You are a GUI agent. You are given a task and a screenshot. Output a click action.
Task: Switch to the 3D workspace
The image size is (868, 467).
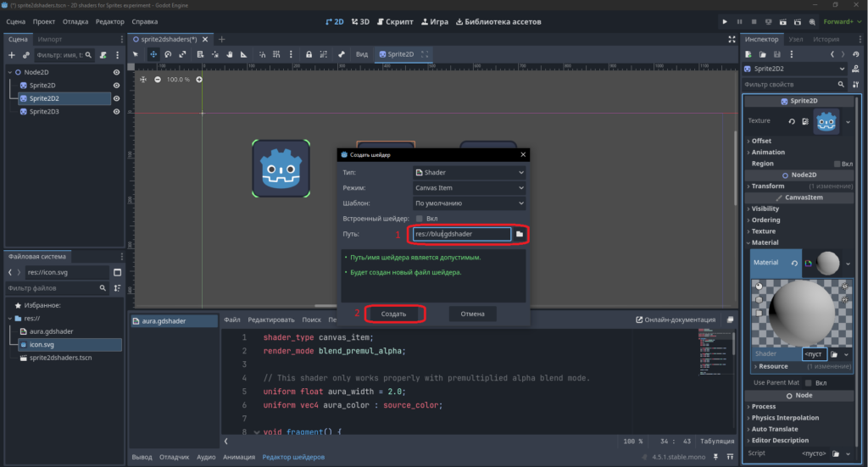(360, 21)
